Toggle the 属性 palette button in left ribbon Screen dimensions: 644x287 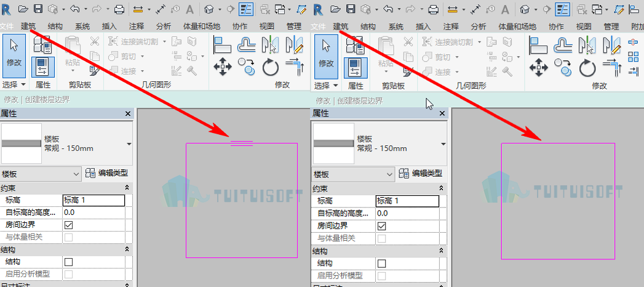42,67
